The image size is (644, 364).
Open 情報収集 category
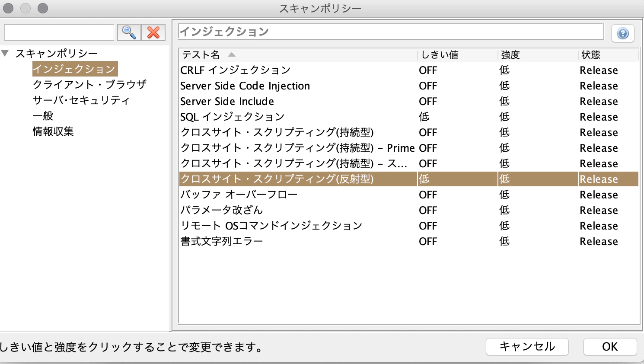click(53, 131)
